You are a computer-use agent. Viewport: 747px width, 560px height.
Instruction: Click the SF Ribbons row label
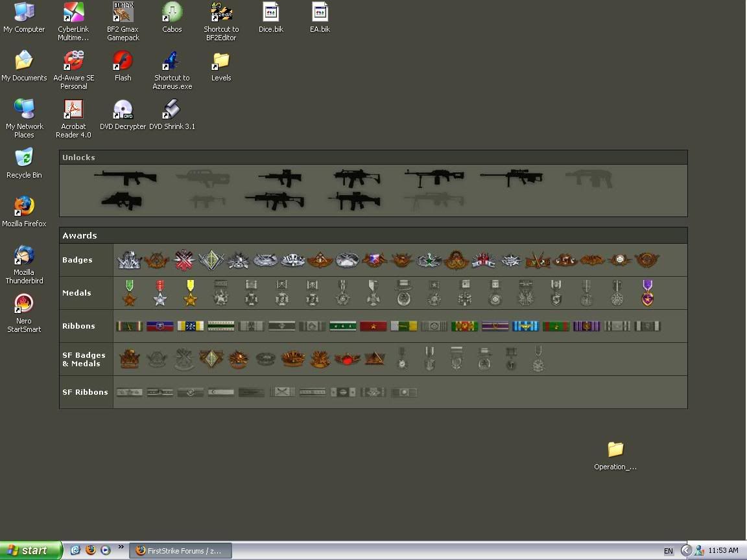pos(86,392)
